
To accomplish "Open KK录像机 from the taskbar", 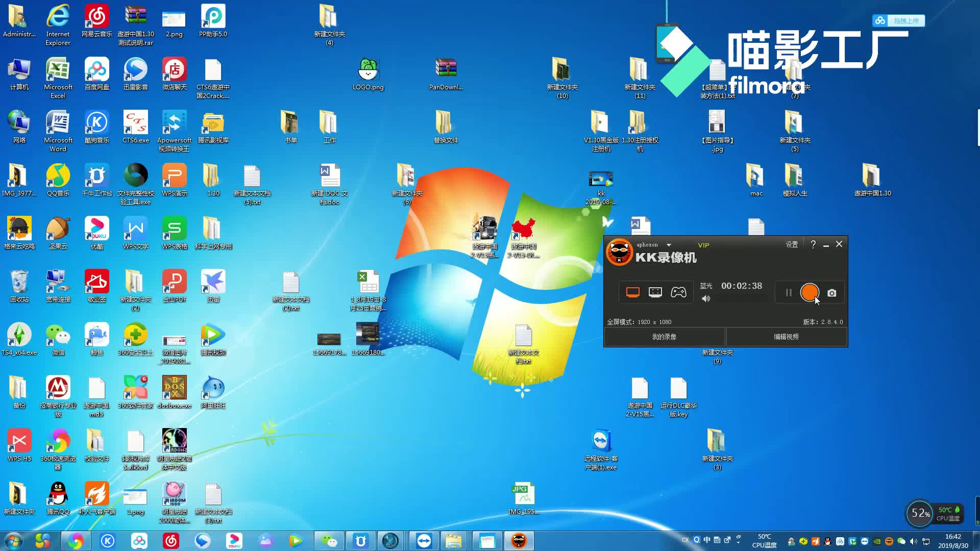I will click(x=519, y=541).
